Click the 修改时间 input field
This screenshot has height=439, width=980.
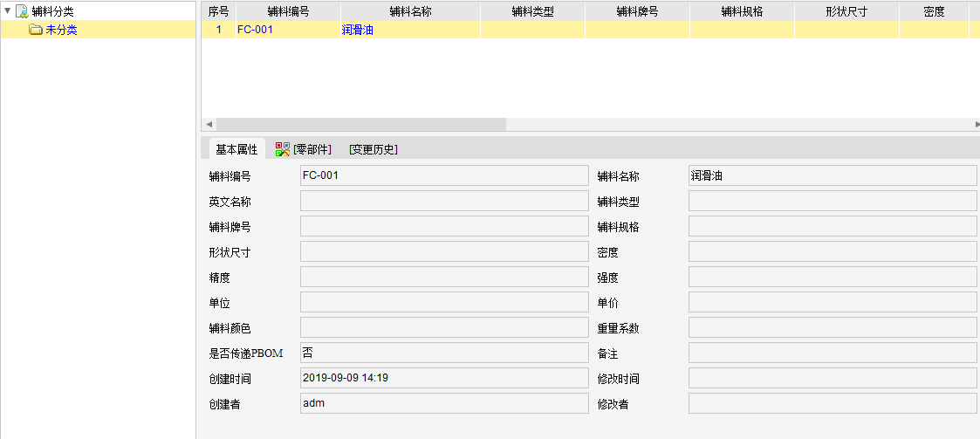tap(833, 378)
